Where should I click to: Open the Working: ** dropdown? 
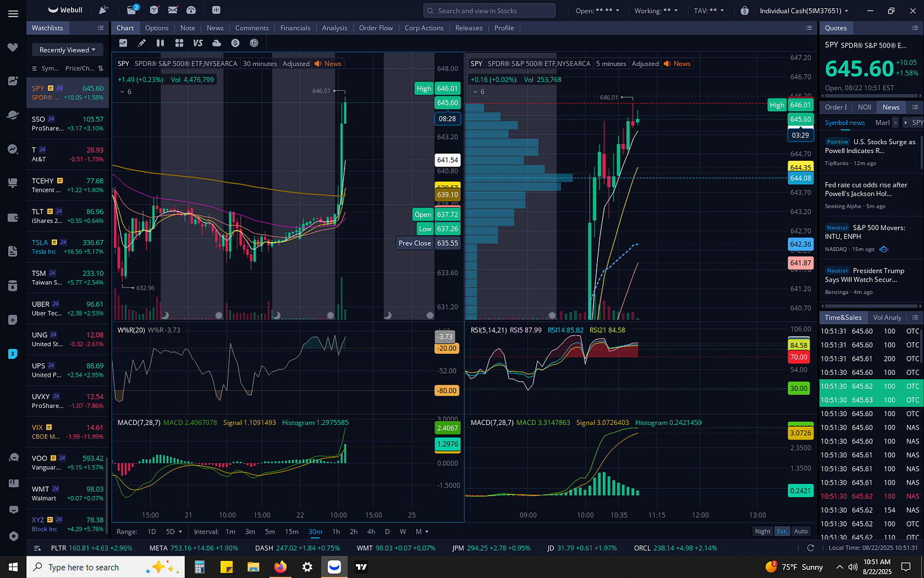tap(656, 11)
